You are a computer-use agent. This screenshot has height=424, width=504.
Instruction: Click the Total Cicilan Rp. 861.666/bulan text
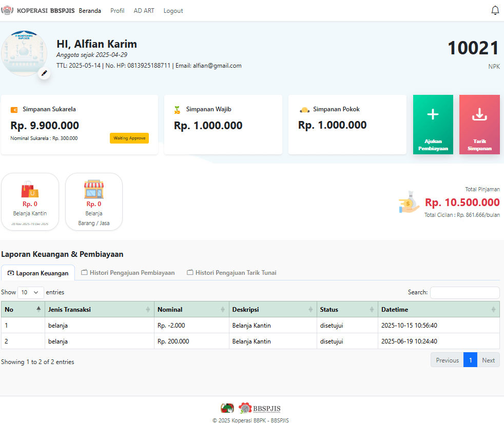pyautogui.click(x=462, y=215)
